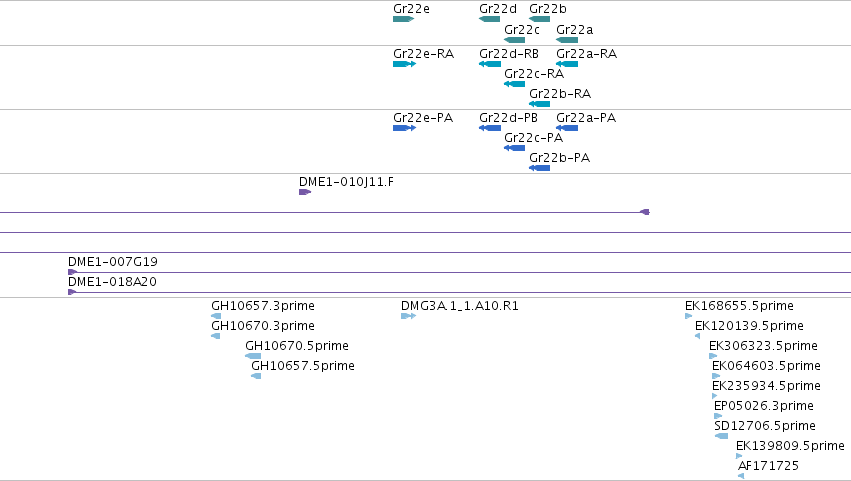This screenshot has width=851, height=481.
Task: Click the EK306323.5prime EST glyph
Action: coord(713,356)
